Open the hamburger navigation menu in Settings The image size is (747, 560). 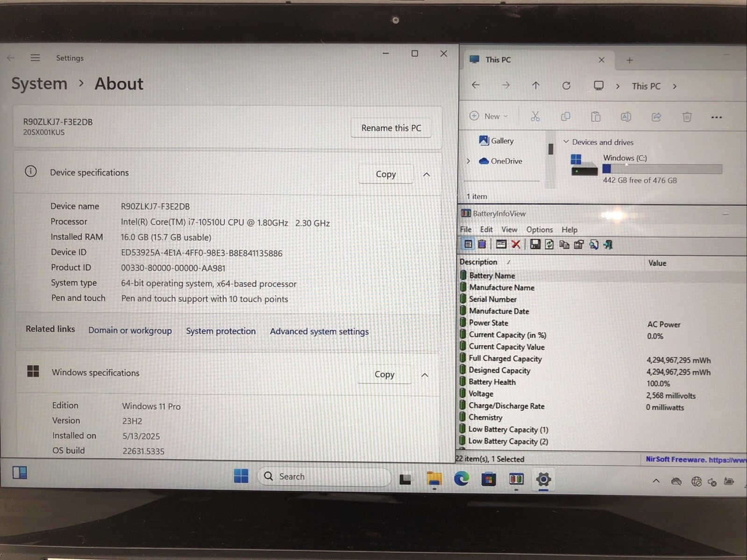pyautogui.click(x=35, y=58)
